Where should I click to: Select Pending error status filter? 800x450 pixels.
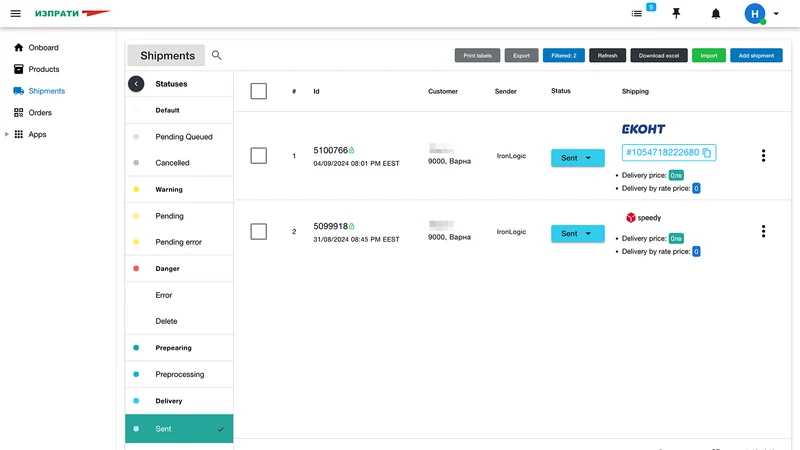pos(179,242)
